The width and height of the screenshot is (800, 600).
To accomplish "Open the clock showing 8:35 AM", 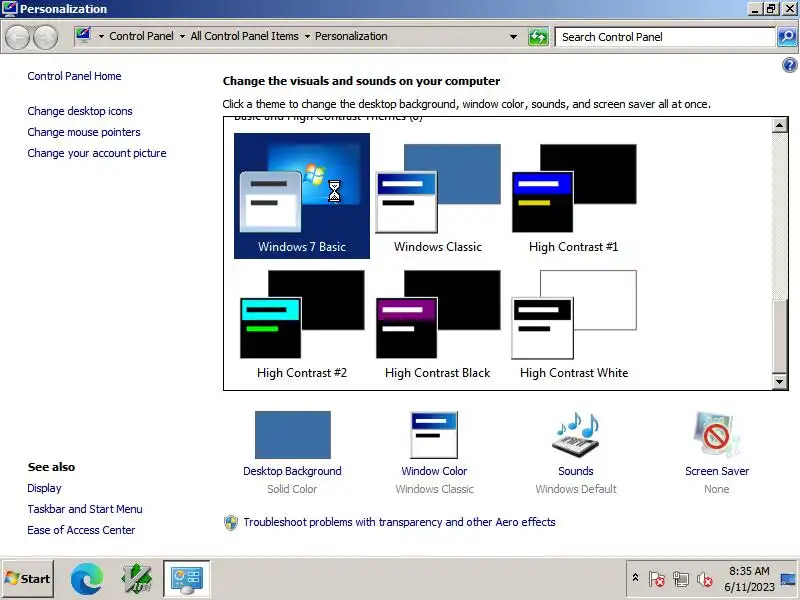I will (749, 579).
